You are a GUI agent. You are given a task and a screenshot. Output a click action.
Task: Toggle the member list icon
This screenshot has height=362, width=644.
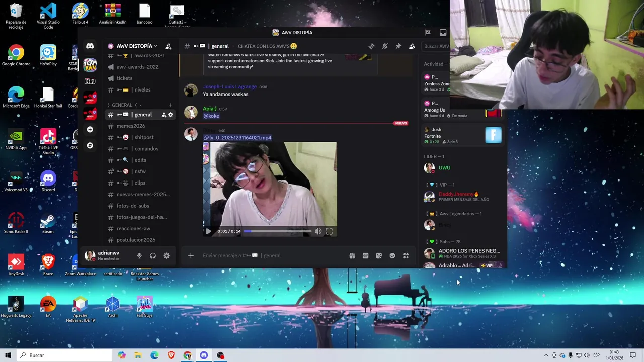[x=412, y=46]
